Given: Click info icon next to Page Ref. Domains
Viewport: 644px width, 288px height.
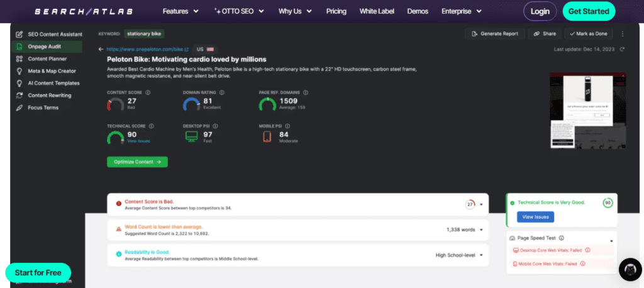Looking at the screenshot, I should [x=306, y=92].
